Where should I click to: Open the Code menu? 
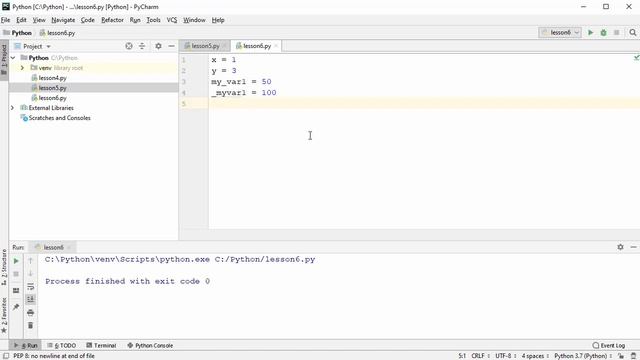click(87, 20)
